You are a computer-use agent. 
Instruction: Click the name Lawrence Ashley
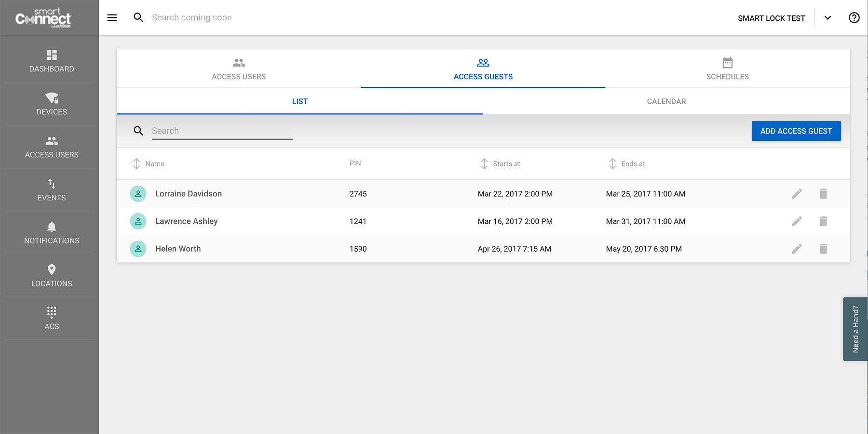187,221
